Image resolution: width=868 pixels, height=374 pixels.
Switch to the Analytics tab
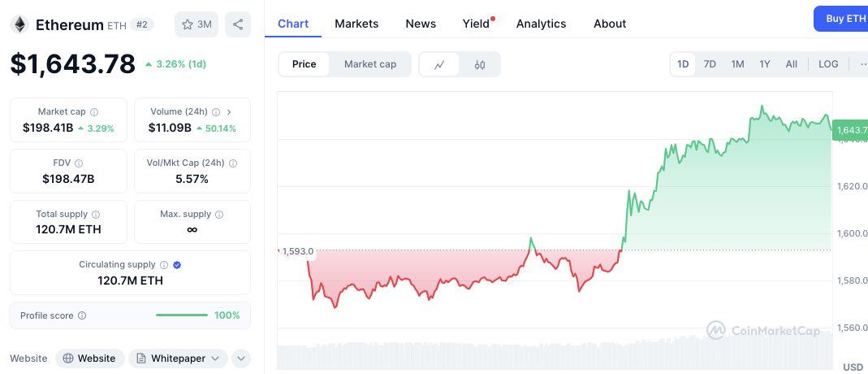(541, 24)
